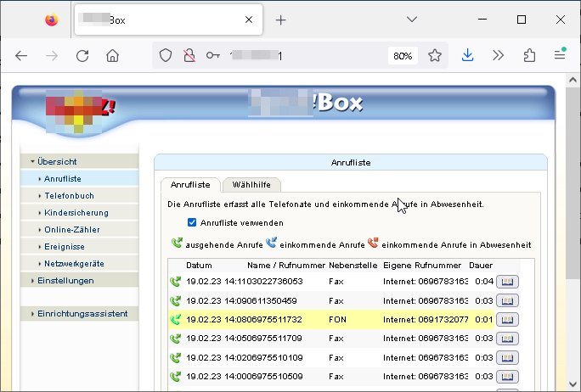Click the insecure connection padlock icon

189,55
